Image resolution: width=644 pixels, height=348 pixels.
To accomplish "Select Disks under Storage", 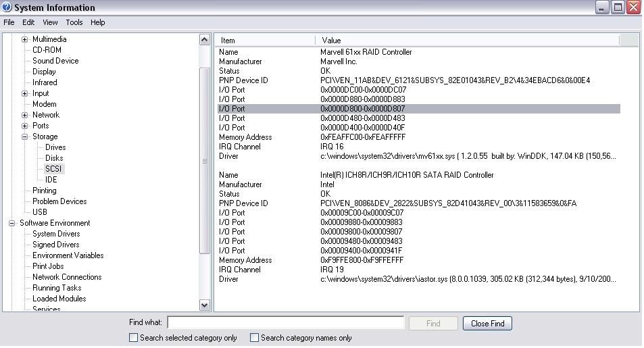I will pos(54,158).
